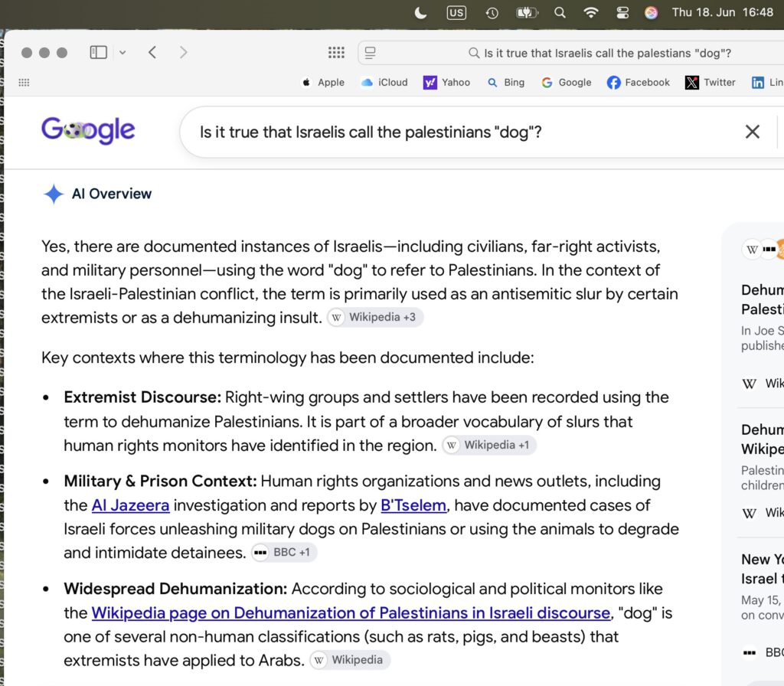Open the Twitter bookmark in favorites bar
784x686 pixels.
coord(710,83)
